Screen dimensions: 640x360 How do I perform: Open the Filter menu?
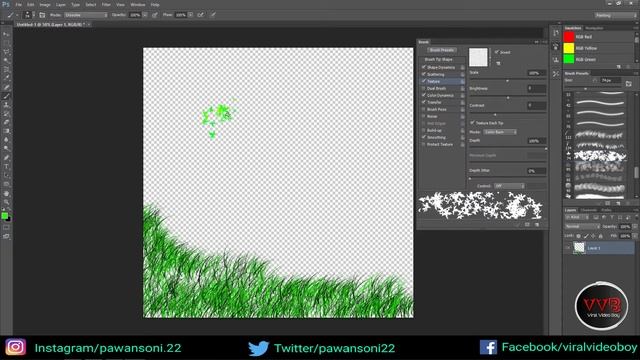point(106,4)
